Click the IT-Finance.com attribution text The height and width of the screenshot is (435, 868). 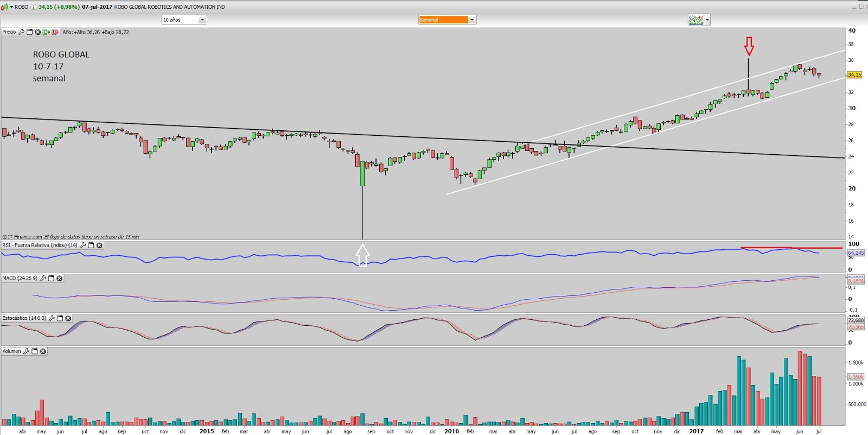coord(22,237)
